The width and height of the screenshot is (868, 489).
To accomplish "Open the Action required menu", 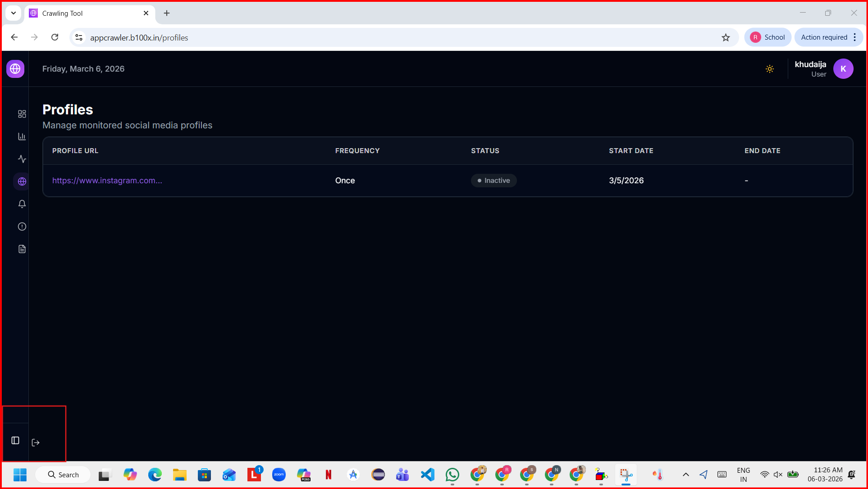I will pos(828,37).
